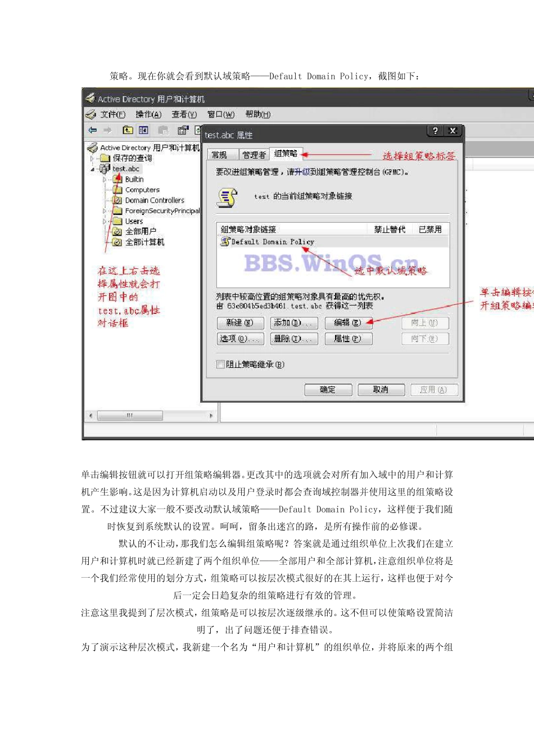Image resolution: width=534 pixels, height=756 pixels.
Task: Click the 删除(T)... button
Action: [295, 339]
